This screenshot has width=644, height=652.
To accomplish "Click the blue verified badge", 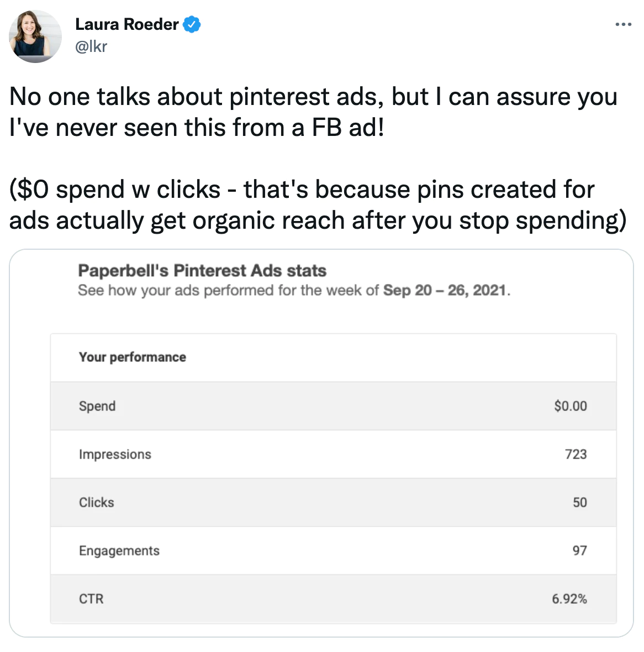I will tap(192, 24).
